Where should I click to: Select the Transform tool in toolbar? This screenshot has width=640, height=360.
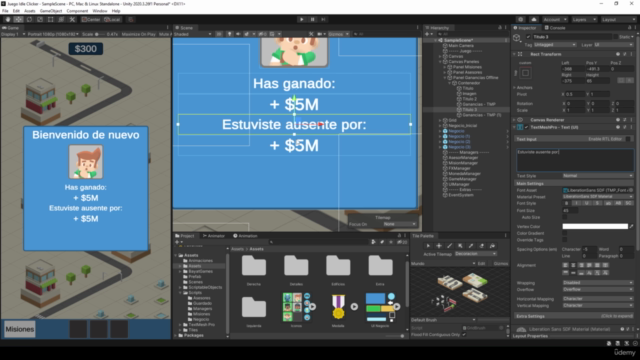pos(61,19)
